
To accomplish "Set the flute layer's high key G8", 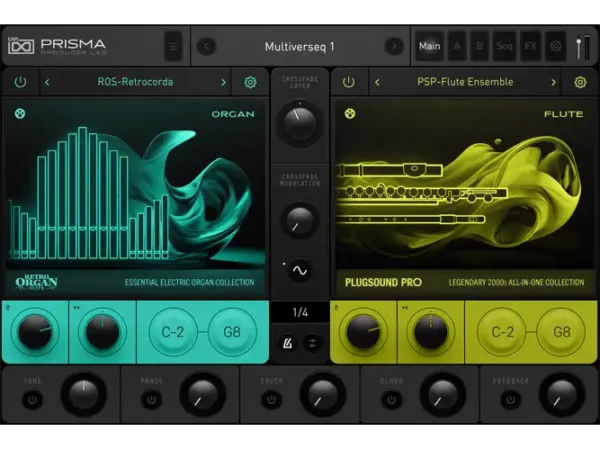I will pos(561,332).
